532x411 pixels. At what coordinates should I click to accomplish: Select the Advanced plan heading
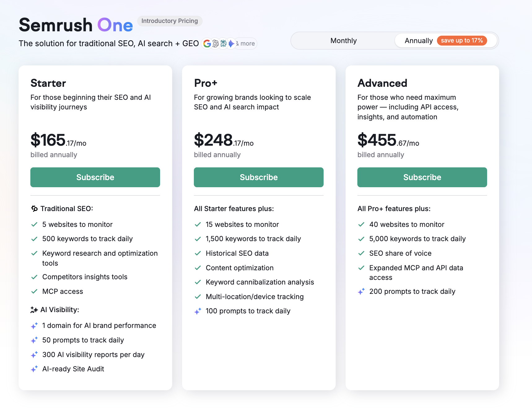coord(382,83)
